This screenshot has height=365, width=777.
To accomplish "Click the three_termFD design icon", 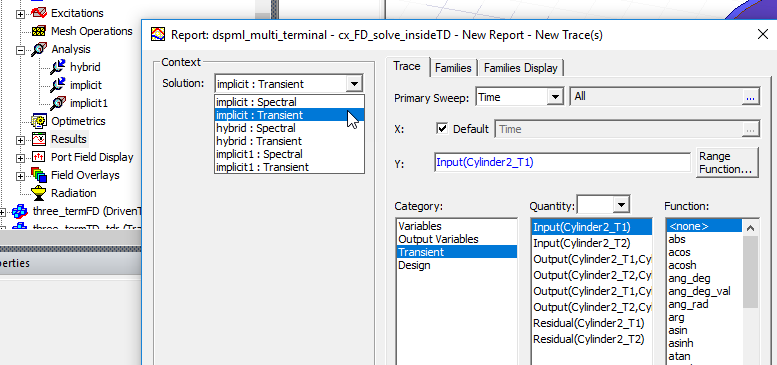I will (20, 211).
